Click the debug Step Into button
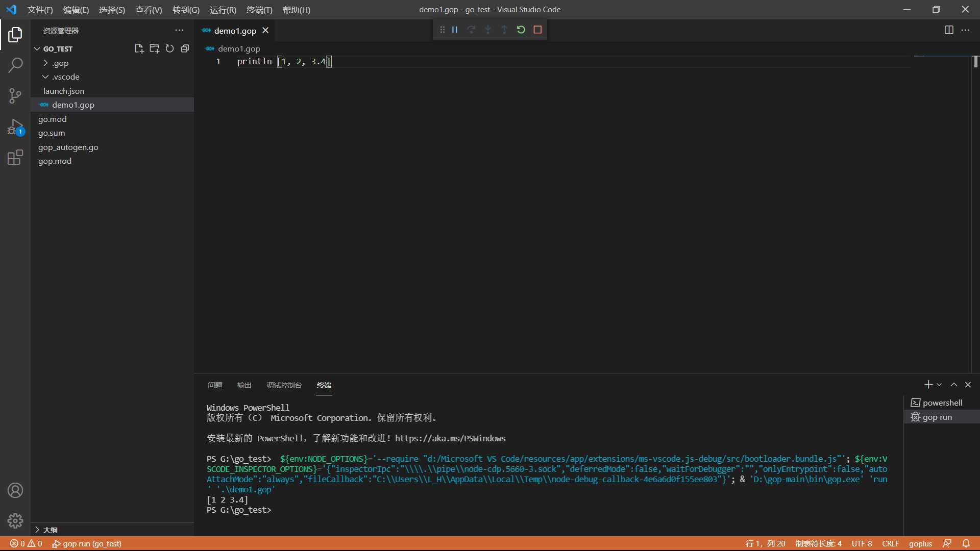Screen dimensions: 980x551 pyautogui.click(x=488, y=30)
